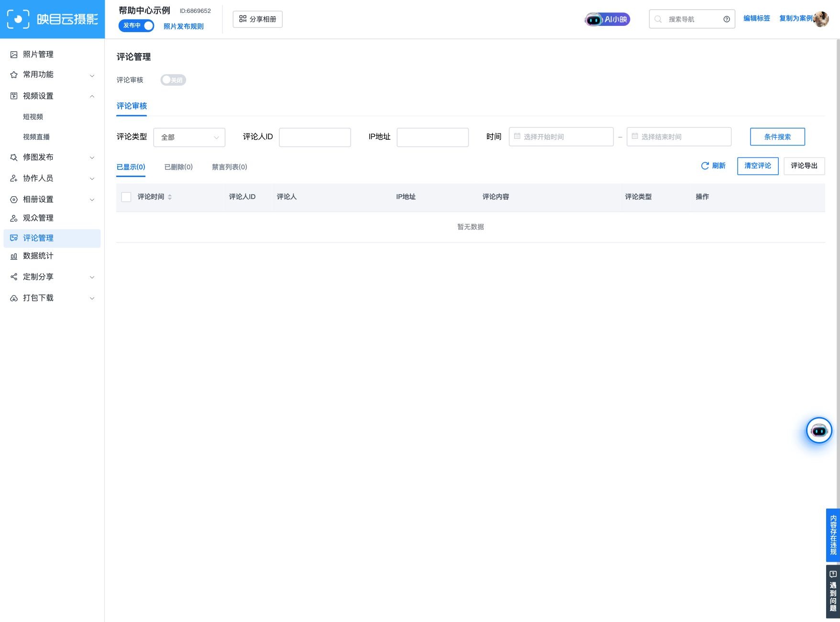Switch to the 已删除(0) tab

(178, 167)
